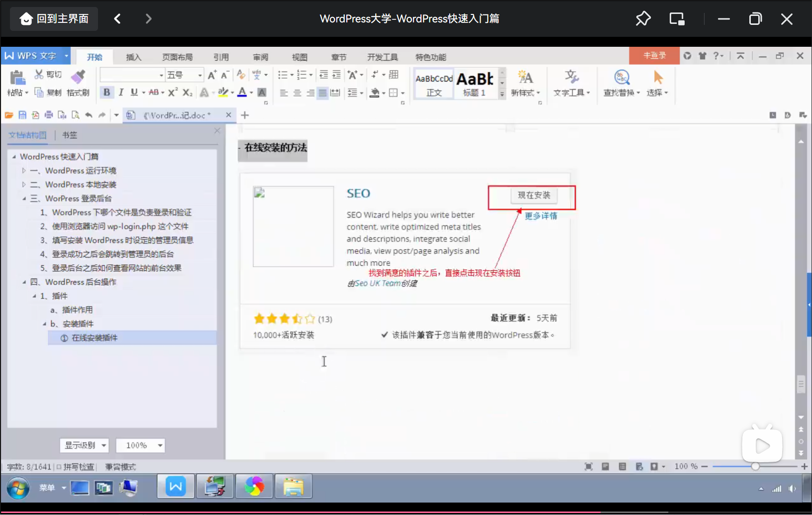Click the print icon in quick toolbar

click(x=49, y=115)
